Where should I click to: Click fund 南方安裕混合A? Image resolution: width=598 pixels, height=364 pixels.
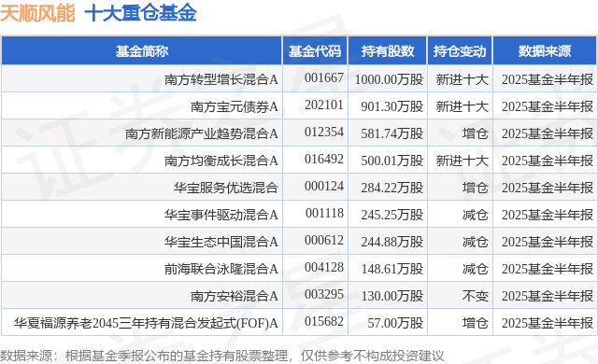click(x=235, y=296)
